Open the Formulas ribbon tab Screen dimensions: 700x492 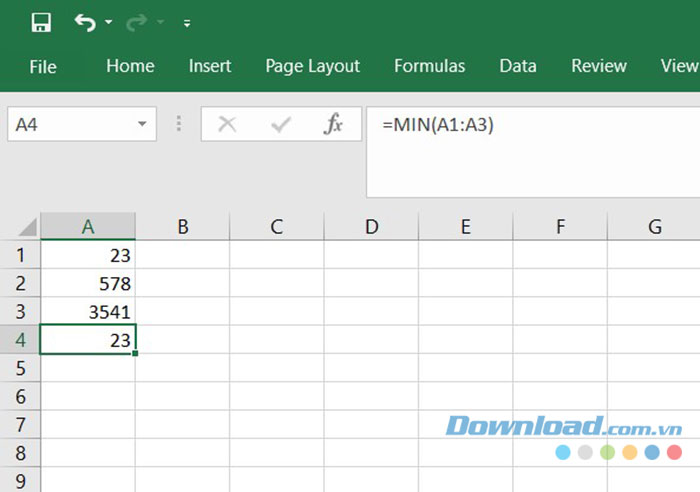tap(429, 67)
